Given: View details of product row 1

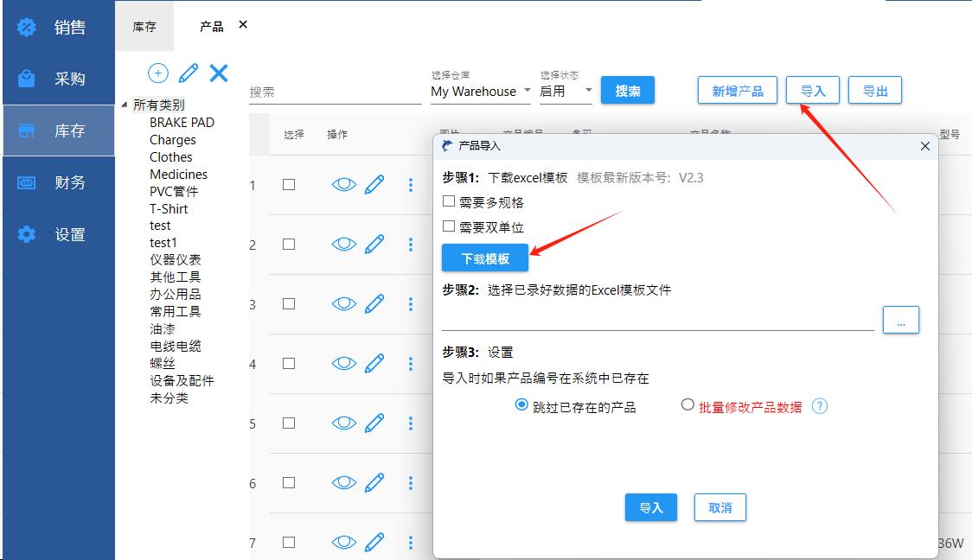Looking at the screenshot, I should coord(344,184).
